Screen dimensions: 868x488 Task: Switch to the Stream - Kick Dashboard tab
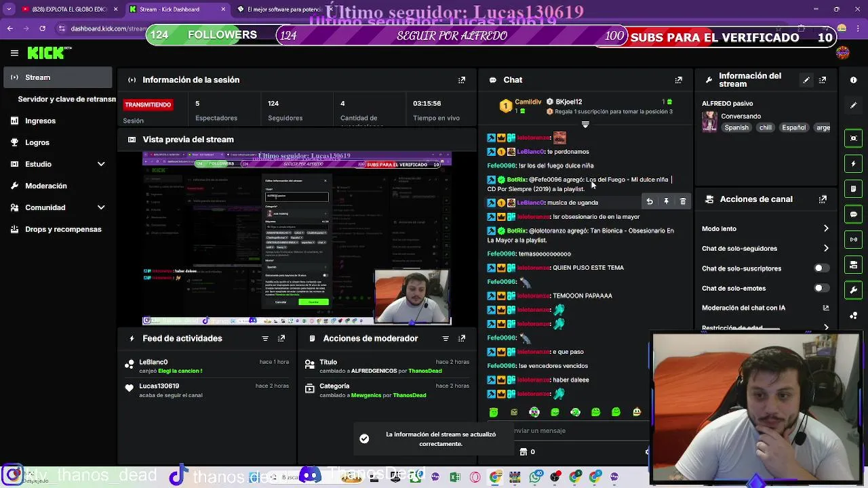[178, 9]
